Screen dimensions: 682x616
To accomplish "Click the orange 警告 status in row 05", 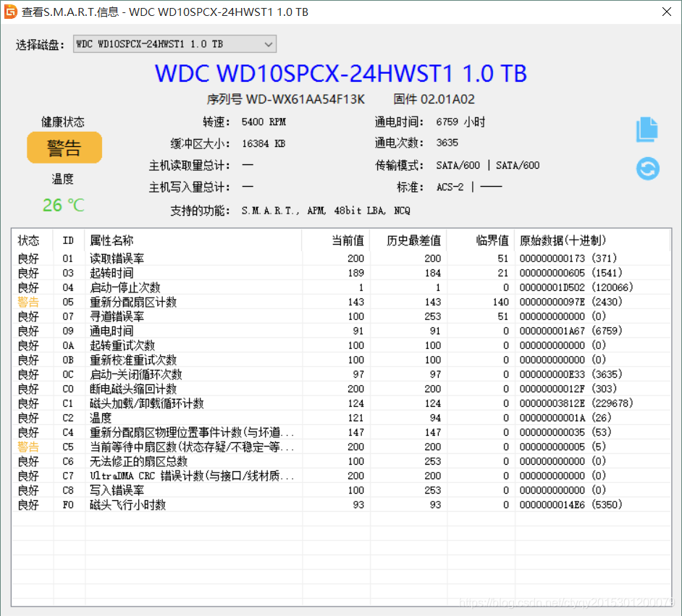I will pyautogui.click(x=28, y=302).
